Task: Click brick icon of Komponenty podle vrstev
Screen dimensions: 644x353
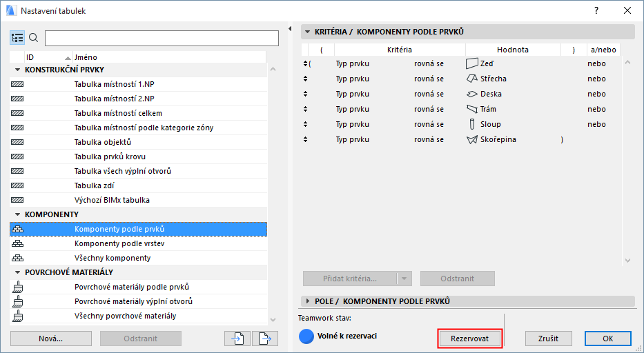Action: 17,243
